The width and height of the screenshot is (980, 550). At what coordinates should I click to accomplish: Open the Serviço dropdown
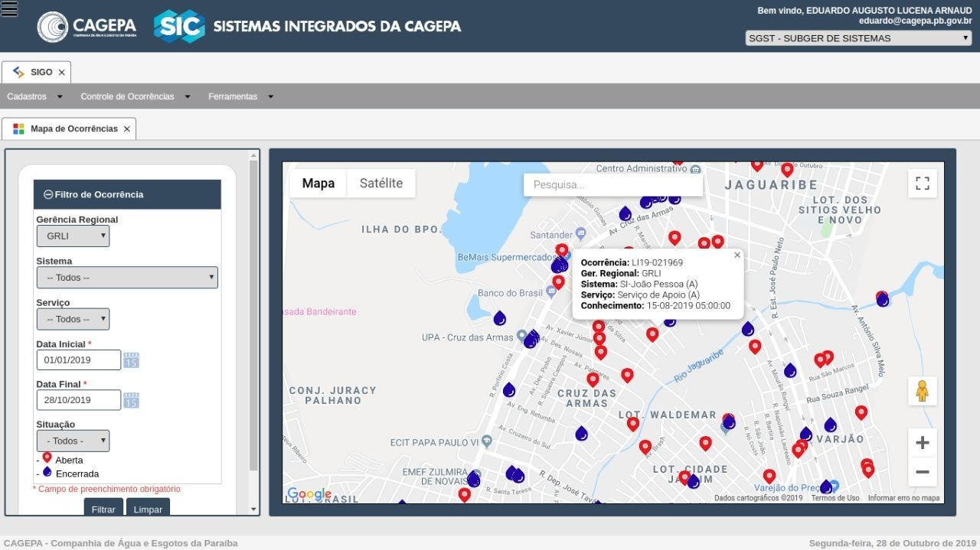coord(73,319)
